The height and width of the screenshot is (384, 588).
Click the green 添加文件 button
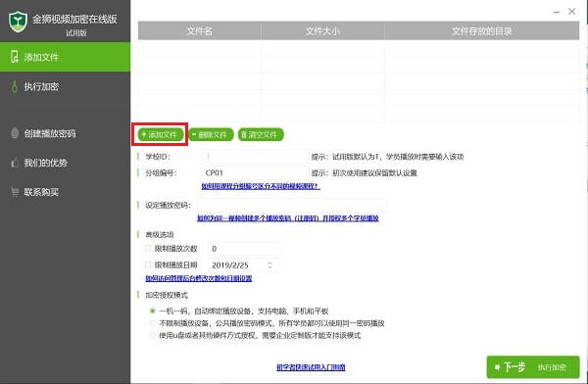160,134
